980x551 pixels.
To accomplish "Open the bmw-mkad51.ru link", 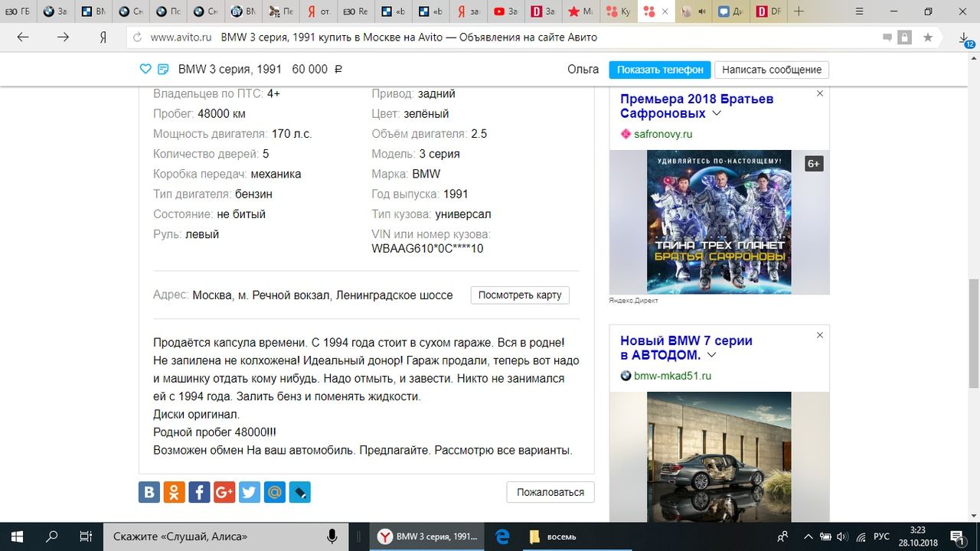I will coord(672,376).
